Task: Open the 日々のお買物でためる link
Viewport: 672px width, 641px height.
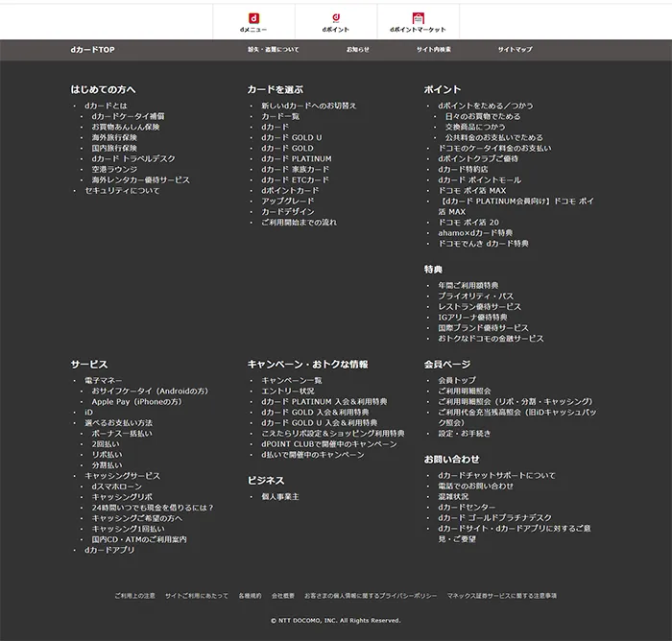Action: point(483,116)
